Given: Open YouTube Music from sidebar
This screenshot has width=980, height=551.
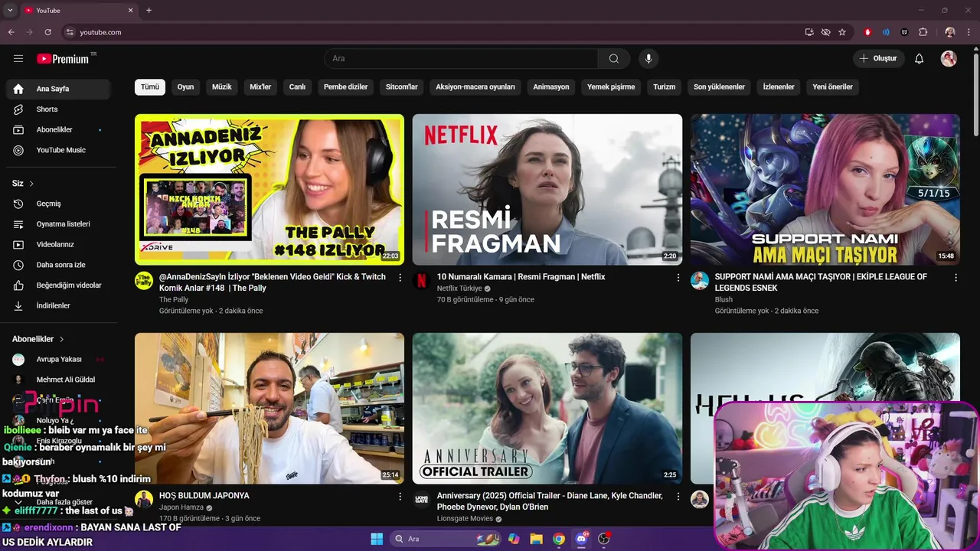Looking at the screenshot, I should pyautogui.click(x=58, y=150).
